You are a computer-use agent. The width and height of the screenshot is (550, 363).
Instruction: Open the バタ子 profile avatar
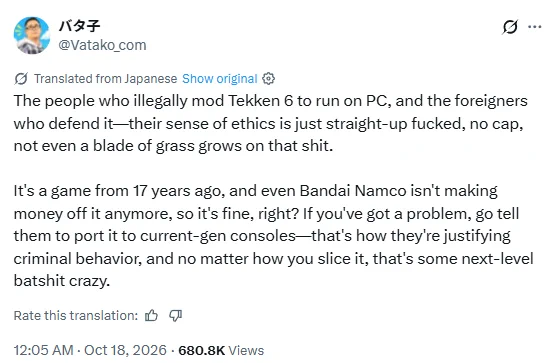(x=32, y=35)
